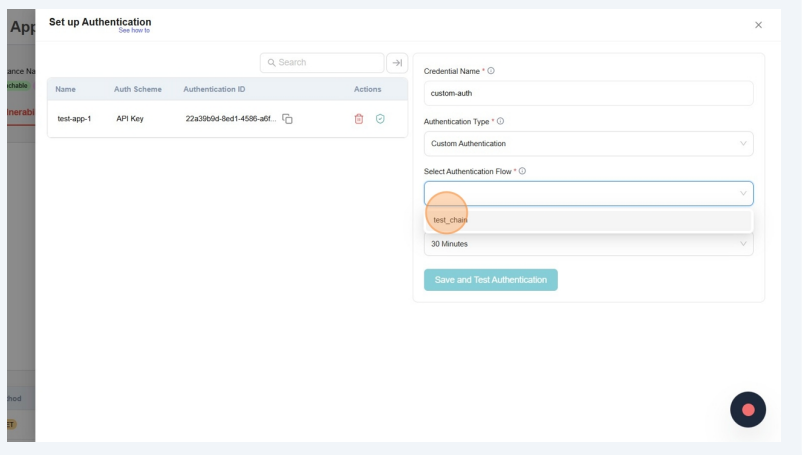Delete the test-app-1 credential
Image resolution: width=802 pixels, height=455 pixels.
pyautogui.click(x=359, y=119)
